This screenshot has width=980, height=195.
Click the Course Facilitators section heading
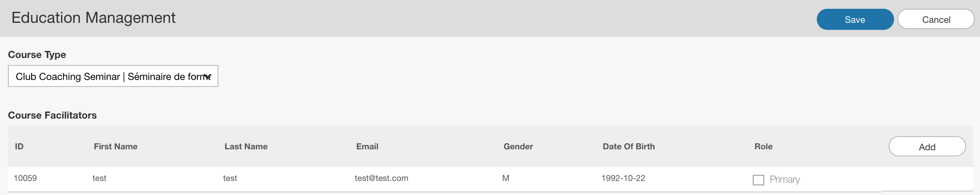click(x=52, y=116)
